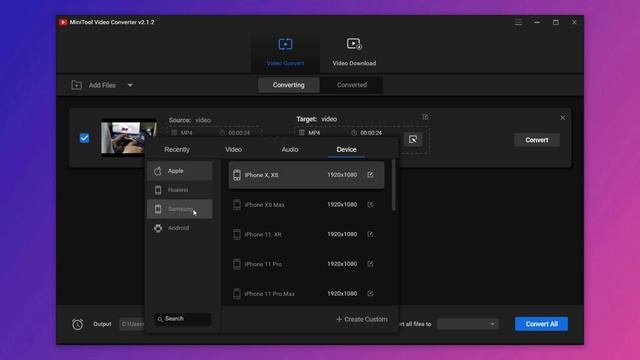
Task: Click the Convert button
Action: pyautogui.click(x=537, y=140)
